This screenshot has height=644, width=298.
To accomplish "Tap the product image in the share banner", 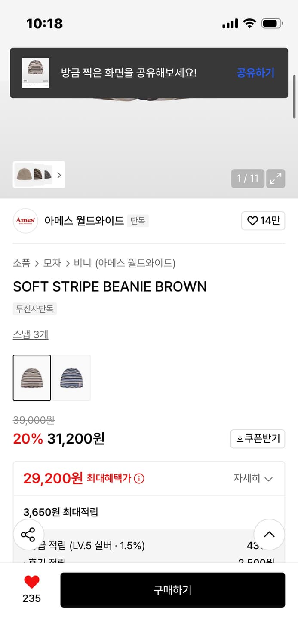I will (35, 73).
